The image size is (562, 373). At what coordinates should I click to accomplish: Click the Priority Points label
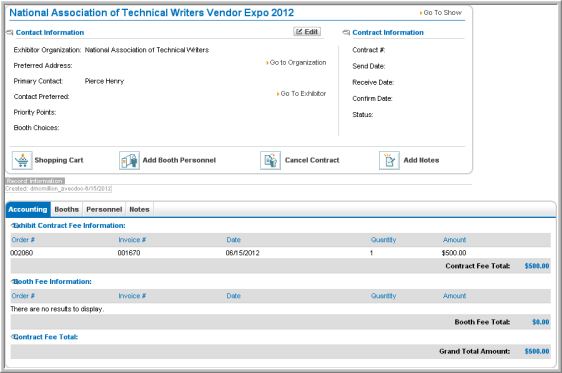[x=35, y=113]
